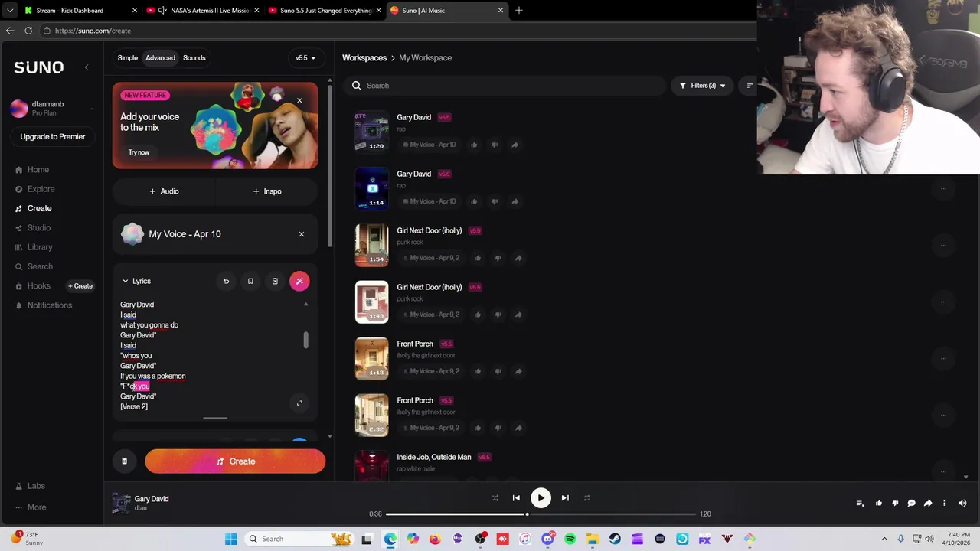Screen dimensions: 980x551
Task: Open the v5.5 model version dropdown
Action: [305, 58]
